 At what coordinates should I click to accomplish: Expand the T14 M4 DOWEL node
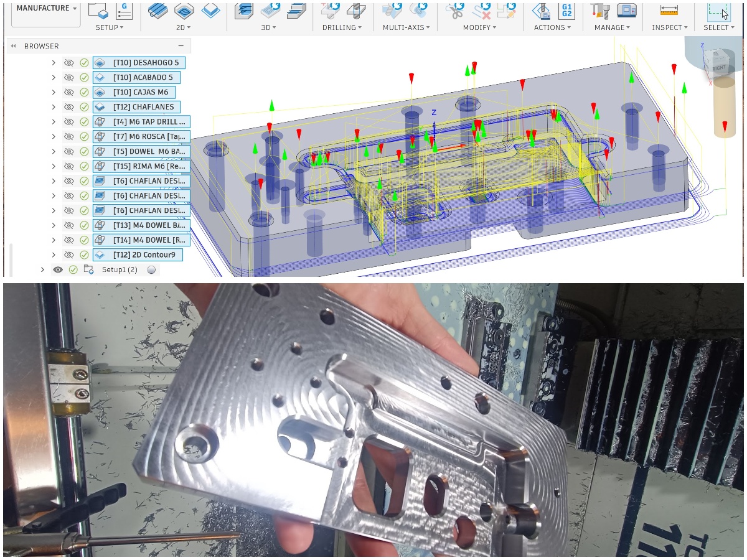[x=54, y=240]
